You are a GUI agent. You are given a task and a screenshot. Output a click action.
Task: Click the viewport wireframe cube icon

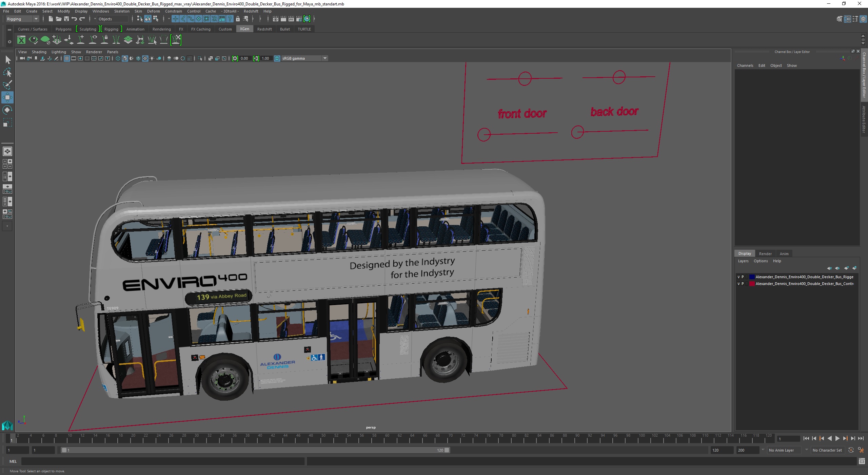click(x=118, y=58)
